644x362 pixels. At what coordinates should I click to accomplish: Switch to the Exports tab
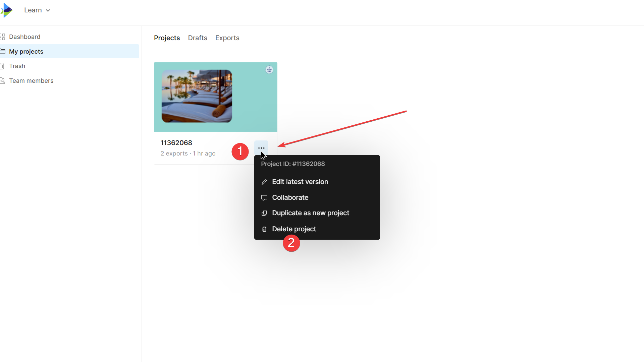click(x=227, y=38)
